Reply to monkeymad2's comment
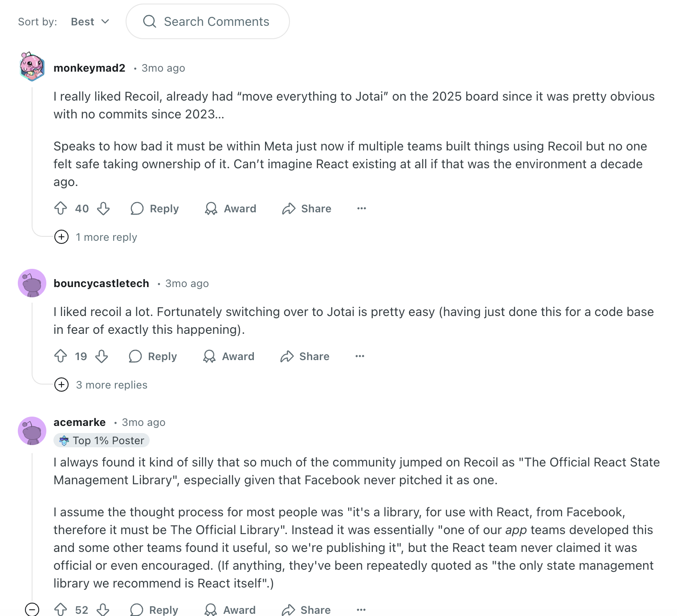The width and height of the screenshot is (677, 616). pyautogui.click(x=155, y=208)
